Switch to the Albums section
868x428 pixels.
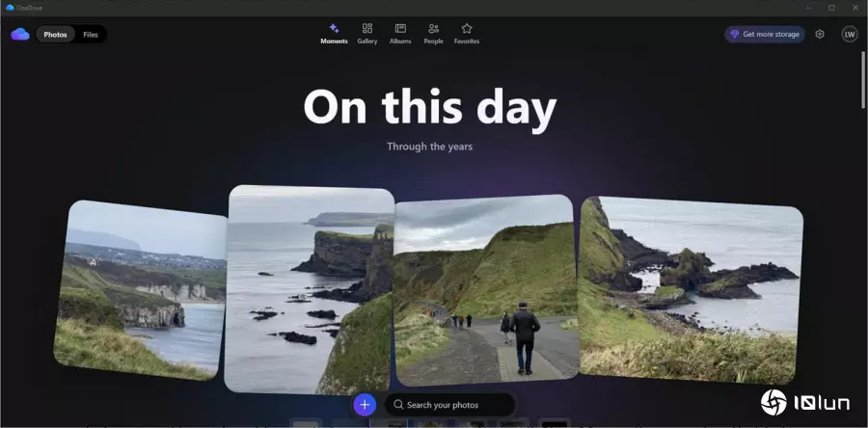[400, 34]
